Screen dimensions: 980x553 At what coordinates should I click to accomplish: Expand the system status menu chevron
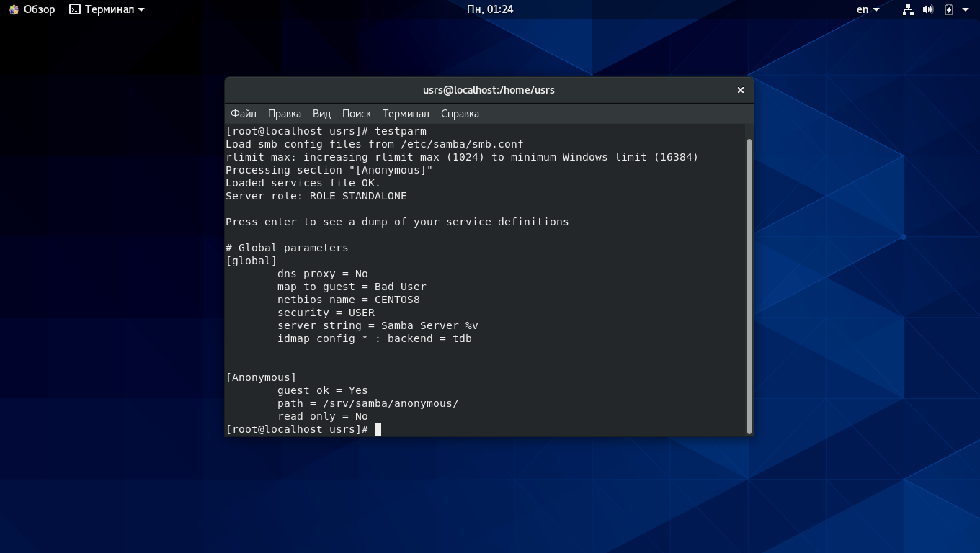(x=966, y=9)
